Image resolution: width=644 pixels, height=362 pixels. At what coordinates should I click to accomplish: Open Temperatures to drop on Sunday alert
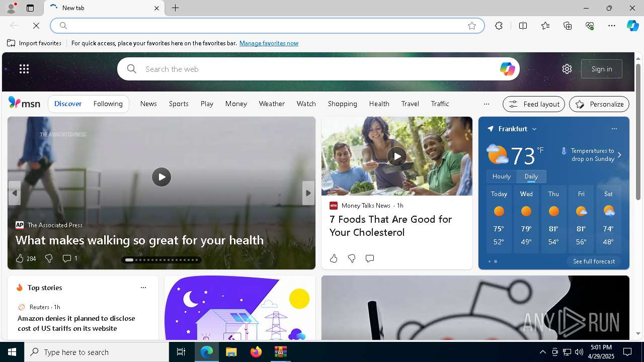pyautogui.click(x=592, y=155)
